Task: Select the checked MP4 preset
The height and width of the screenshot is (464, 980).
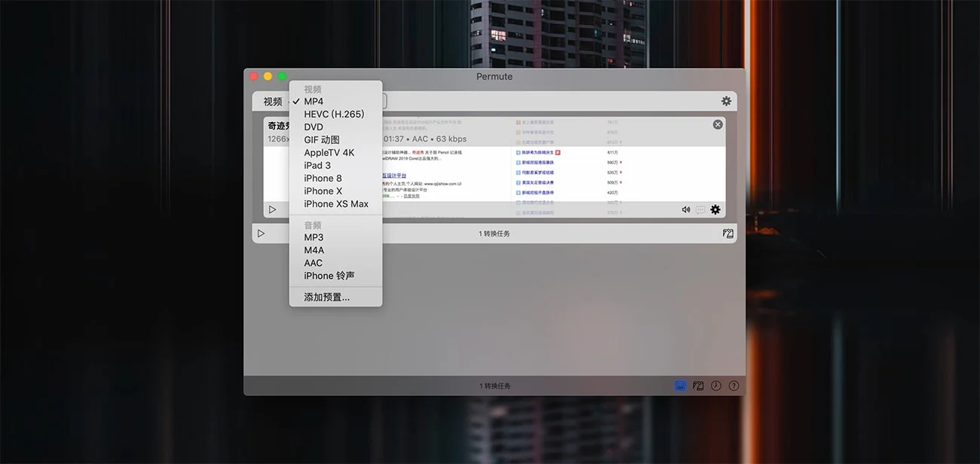Action: (x=314, y=102)
